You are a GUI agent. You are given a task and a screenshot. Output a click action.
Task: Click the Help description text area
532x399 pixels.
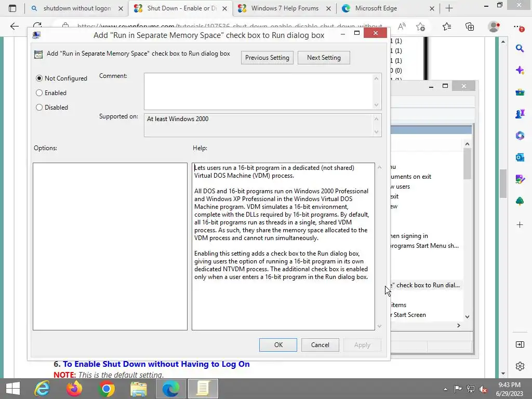click(283, 246)
